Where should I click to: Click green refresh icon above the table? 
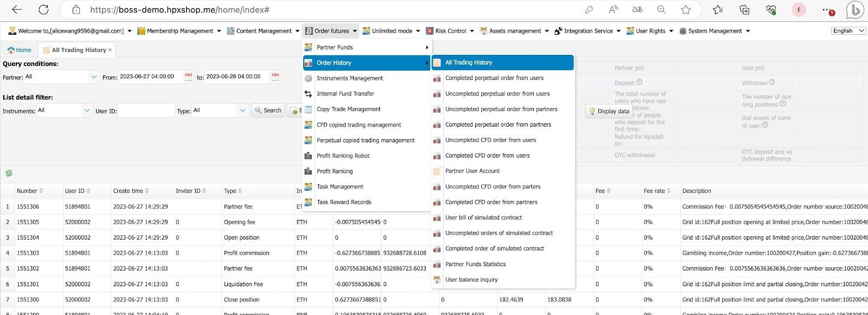pyautogui.click(x=9, y=173)
